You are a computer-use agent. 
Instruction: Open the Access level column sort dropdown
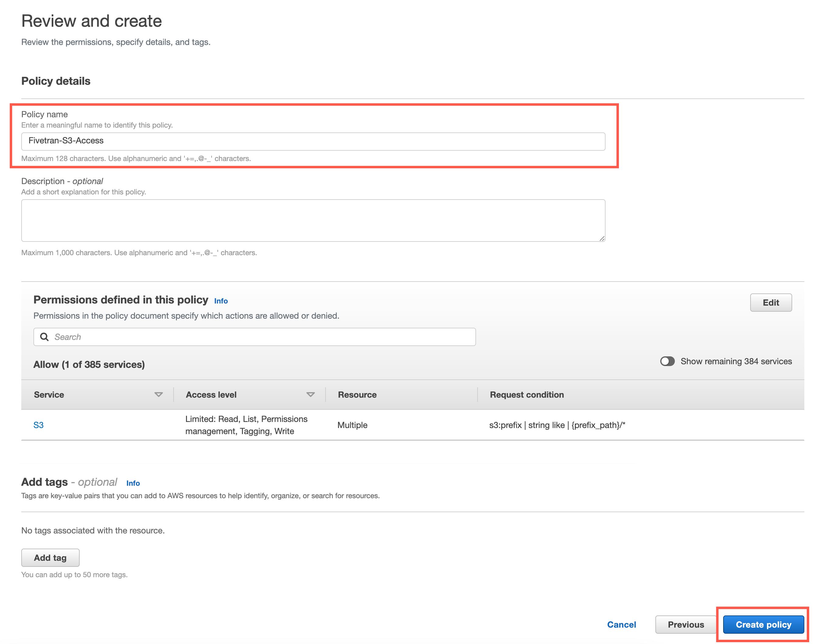(310, 395)
